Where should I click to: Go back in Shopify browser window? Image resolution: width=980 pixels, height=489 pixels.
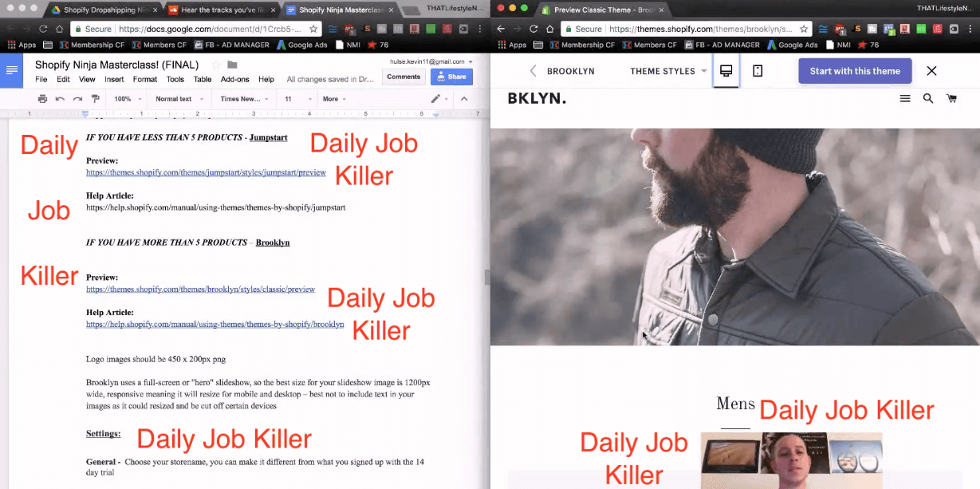tap(500, 29)
